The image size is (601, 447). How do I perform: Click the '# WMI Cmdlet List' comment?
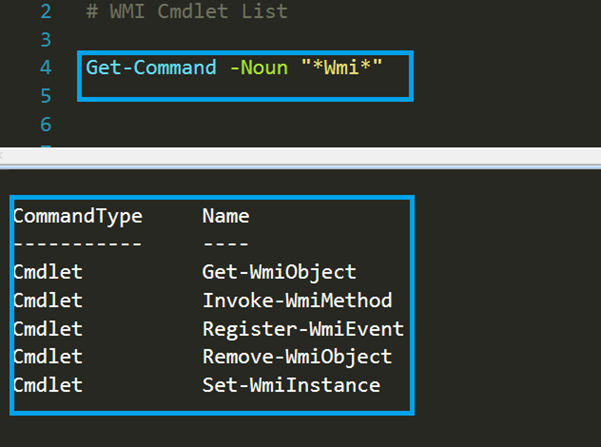point(187,12)
